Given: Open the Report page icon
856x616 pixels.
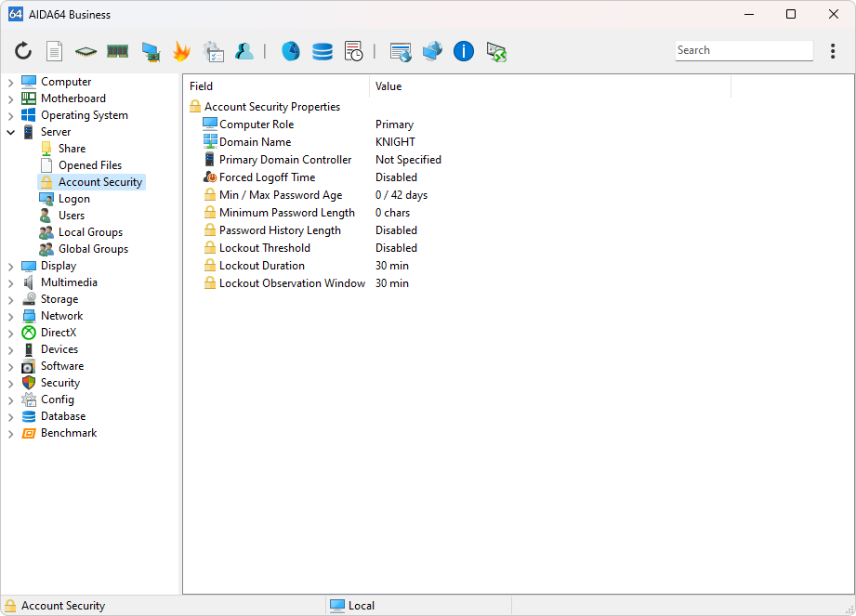Looking at the screenshot, I should tap(55, 51).
